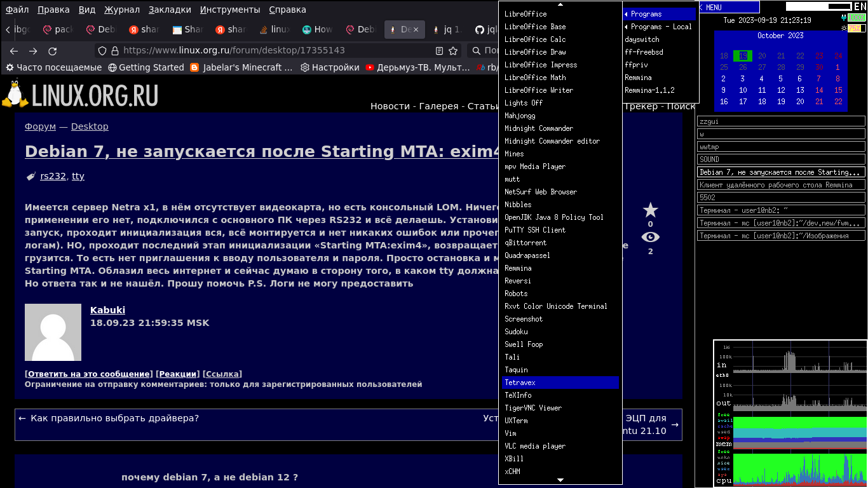Open the 'Настройки' bookmark
This screenshot has width=868, height=488.
click(330, 67)
